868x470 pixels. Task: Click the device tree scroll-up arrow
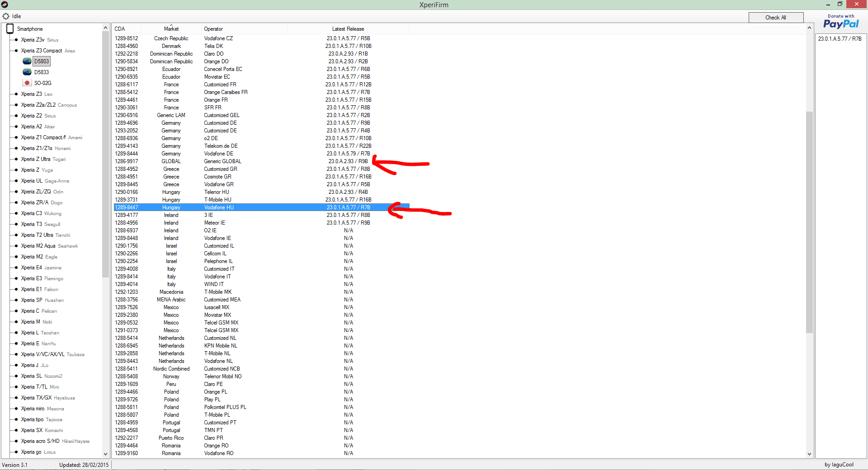pos(106,28)
